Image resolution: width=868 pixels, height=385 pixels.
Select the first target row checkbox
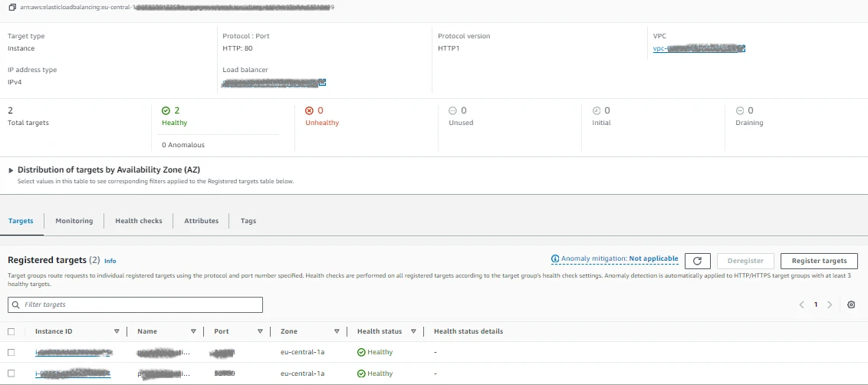pos(11,352)
